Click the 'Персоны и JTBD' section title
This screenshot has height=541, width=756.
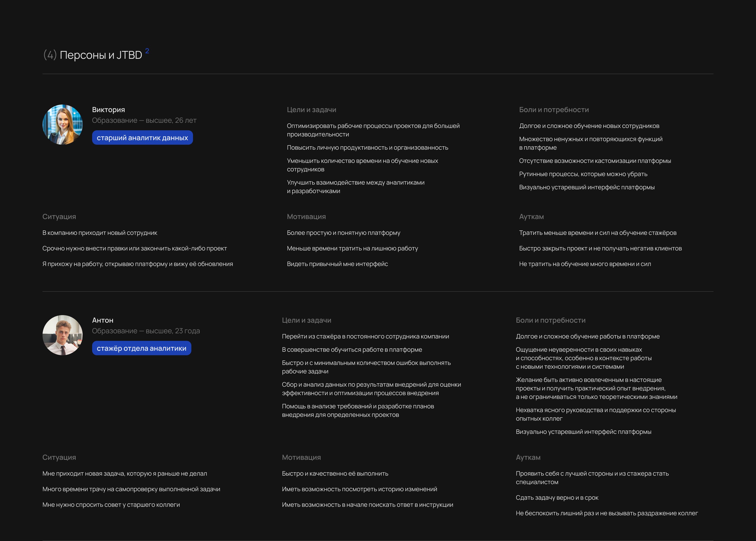pyautogui.click(x=101, y=55)
